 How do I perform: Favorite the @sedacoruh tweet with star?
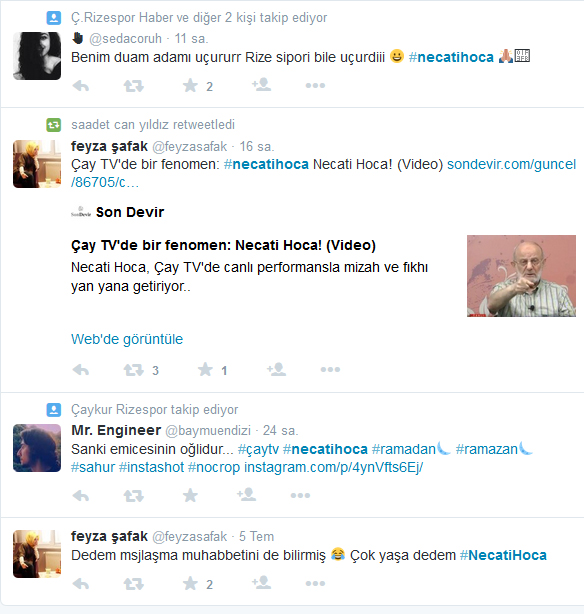coord(190,85)
